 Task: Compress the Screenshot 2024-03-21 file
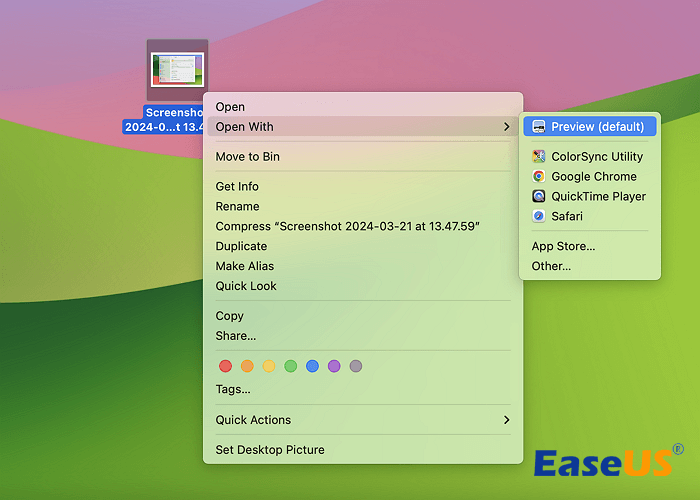point(363,226)
